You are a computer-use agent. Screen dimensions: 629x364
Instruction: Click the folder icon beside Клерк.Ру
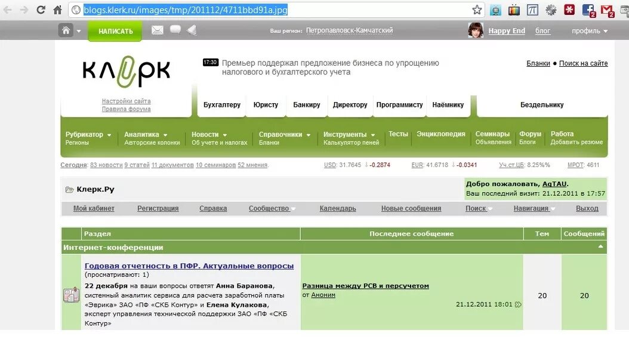pyautogui.click(x=70, y=189)
